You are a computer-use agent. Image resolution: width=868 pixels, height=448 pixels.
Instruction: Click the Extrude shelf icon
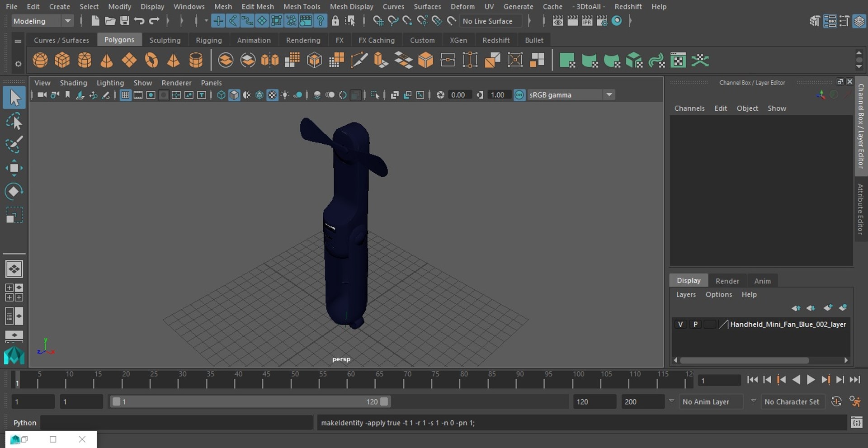tap(381, 60)
